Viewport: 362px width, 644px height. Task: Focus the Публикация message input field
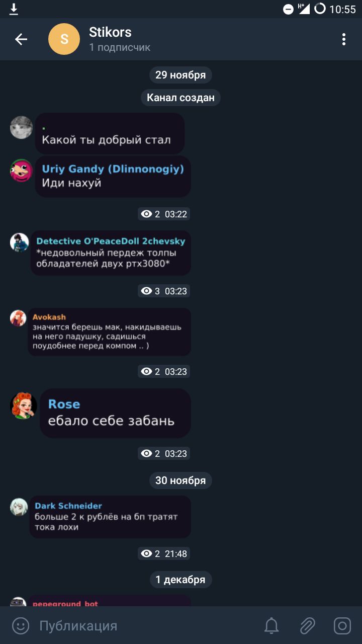[x=146, y=626]
